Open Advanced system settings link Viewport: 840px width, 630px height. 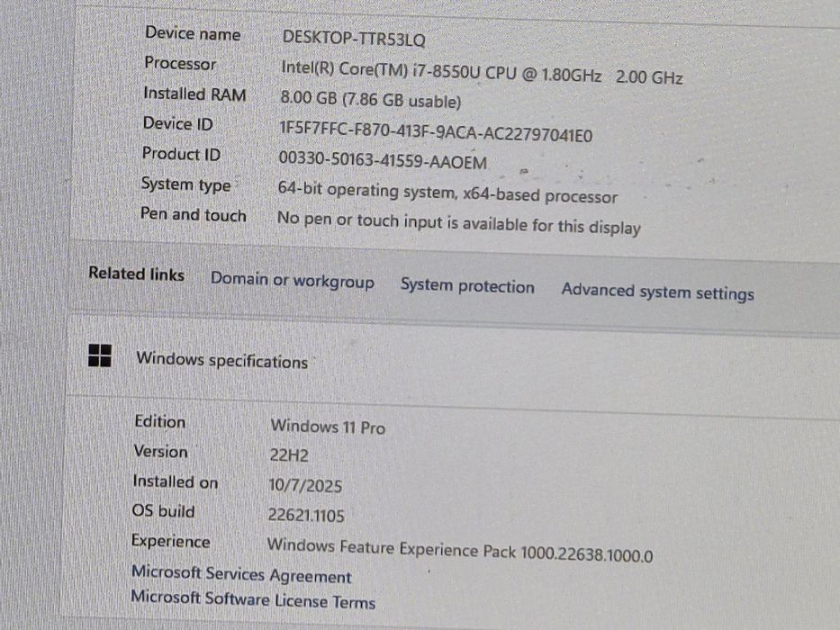657,292
